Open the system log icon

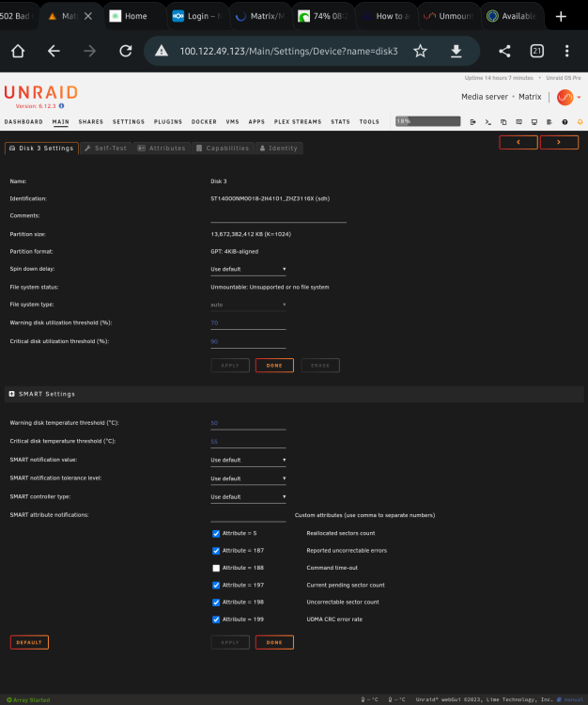tap(549, 122)
